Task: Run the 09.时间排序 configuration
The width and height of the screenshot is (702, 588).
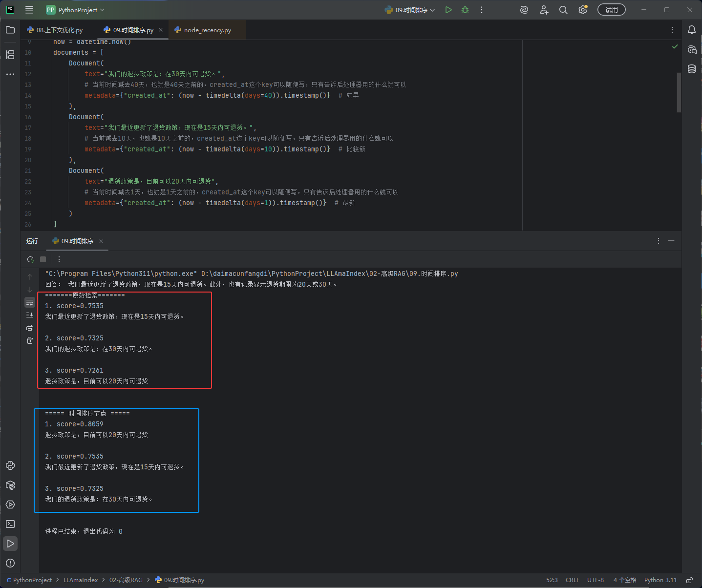Action: 448,10
